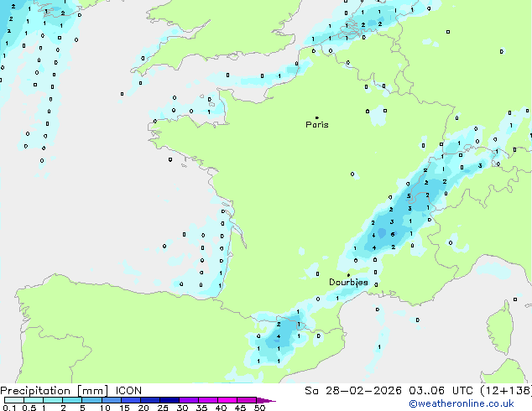Click the '(12+138)' forecast offset text
Viewport: 532px width, 411px height.
[506, 391]
